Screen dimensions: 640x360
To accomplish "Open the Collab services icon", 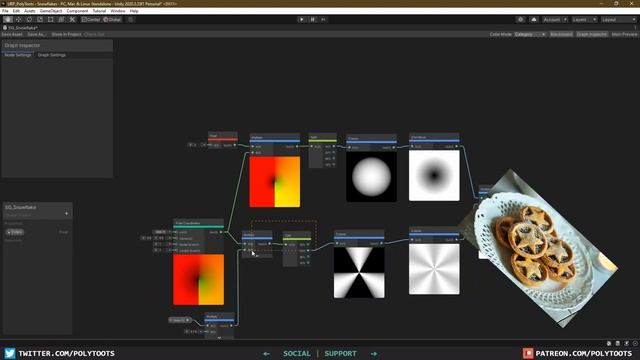I will coord(520,20).
